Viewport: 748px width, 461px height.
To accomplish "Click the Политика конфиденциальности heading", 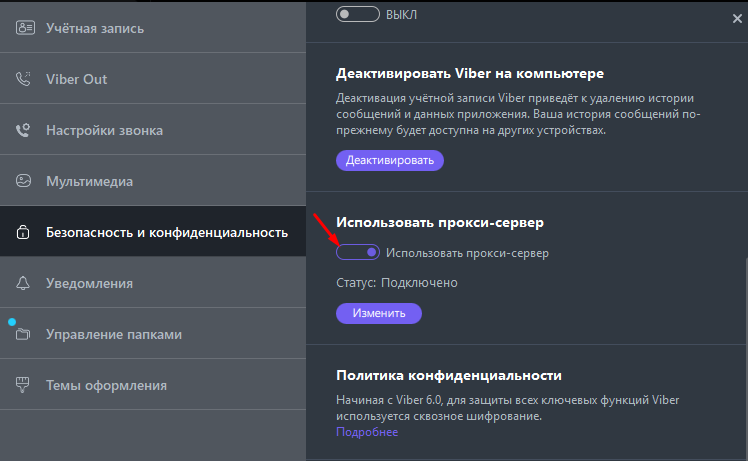I will click(x=449, y=376).
